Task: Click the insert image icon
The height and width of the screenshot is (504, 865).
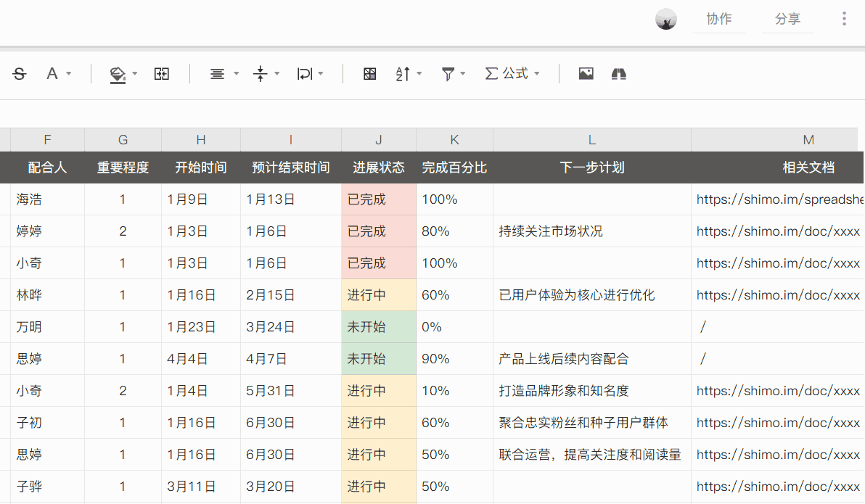Action: pyautogui.click(x=586, y=73)
